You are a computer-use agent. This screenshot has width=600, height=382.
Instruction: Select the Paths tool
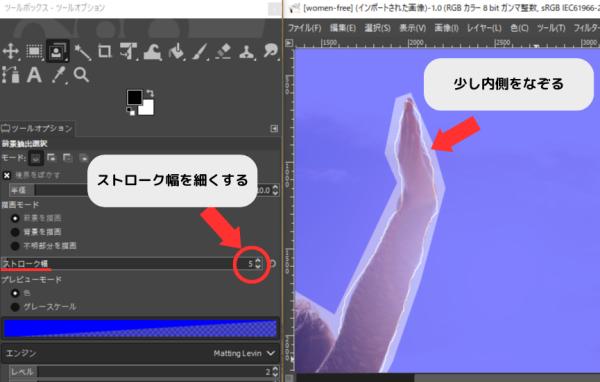[10, 75]
